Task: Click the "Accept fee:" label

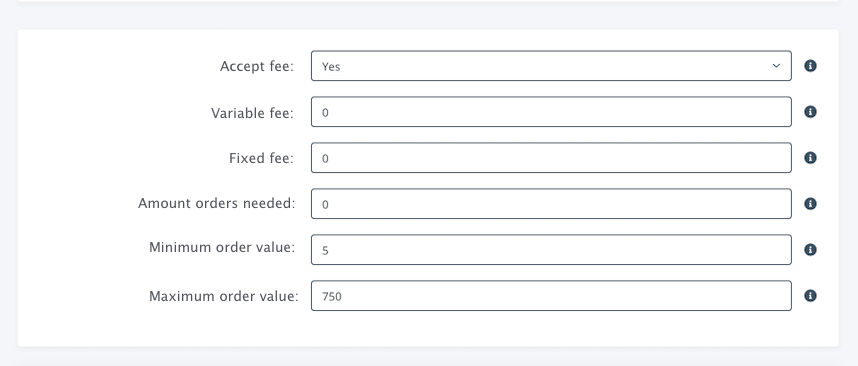Action: click(x=257, y=66)
